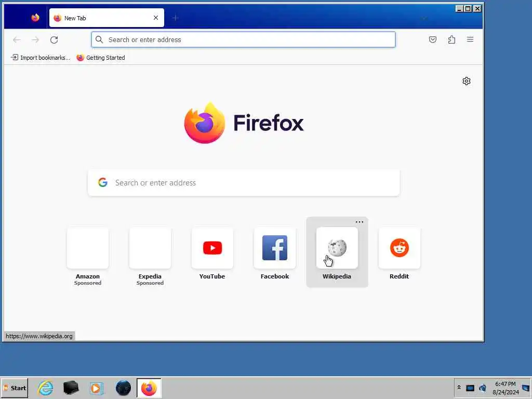Click the show desktop icon at taskbar end
532x399 pixels.
point(526,388)
